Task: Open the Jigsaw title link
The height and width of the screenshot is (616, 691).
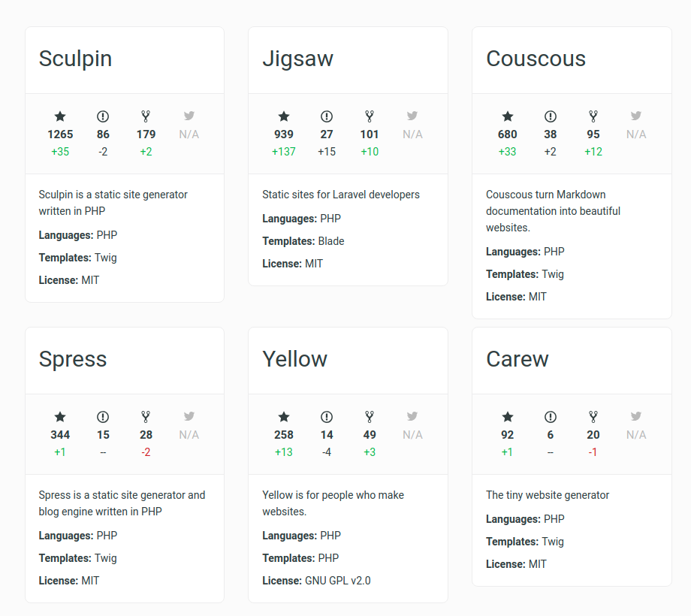Action: pyautogui.click(x=298, y=59)
